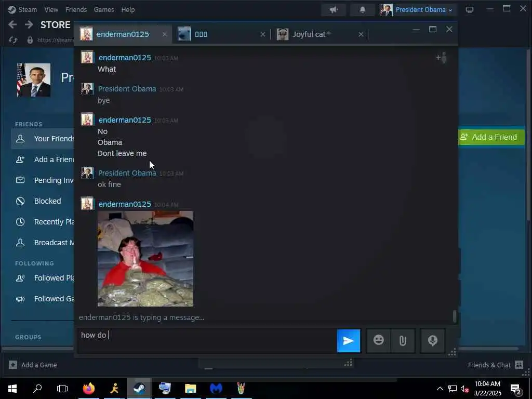The image size is (532, 399).
Task: Send the chat message with the blue arrow
Action: click(x=349, y=341)
